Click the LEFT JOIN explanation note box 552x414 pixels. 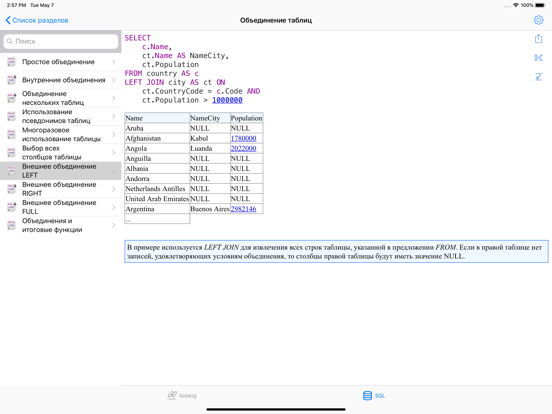(336, 252)
